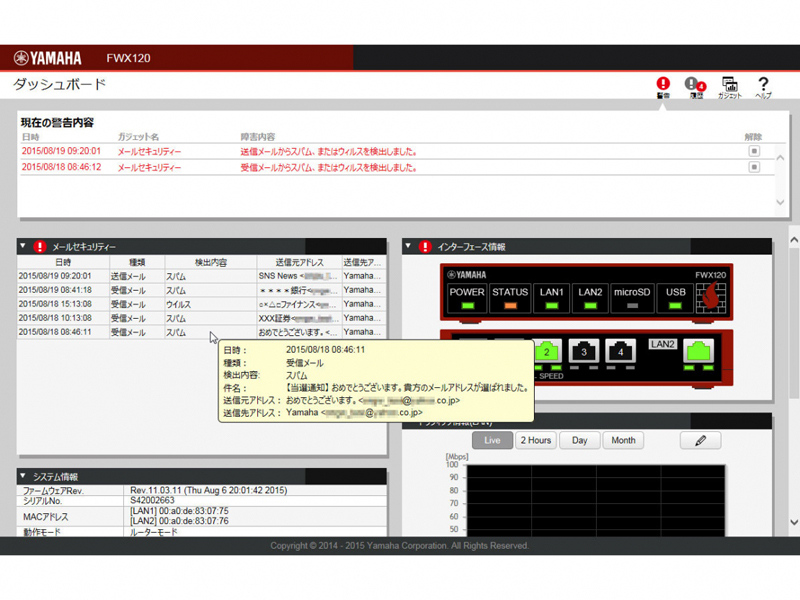
Task: Click the pencil edit button in traffic gadget
Action: 701,440
